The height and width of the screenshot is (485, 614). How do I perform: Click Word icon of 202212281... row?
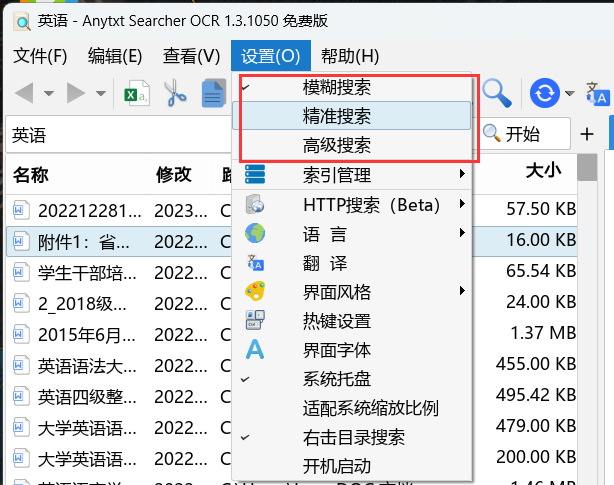[21, 211]
